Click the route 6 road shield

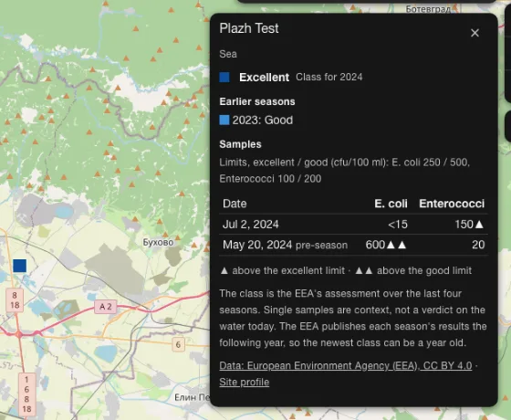tap(178, 344)
